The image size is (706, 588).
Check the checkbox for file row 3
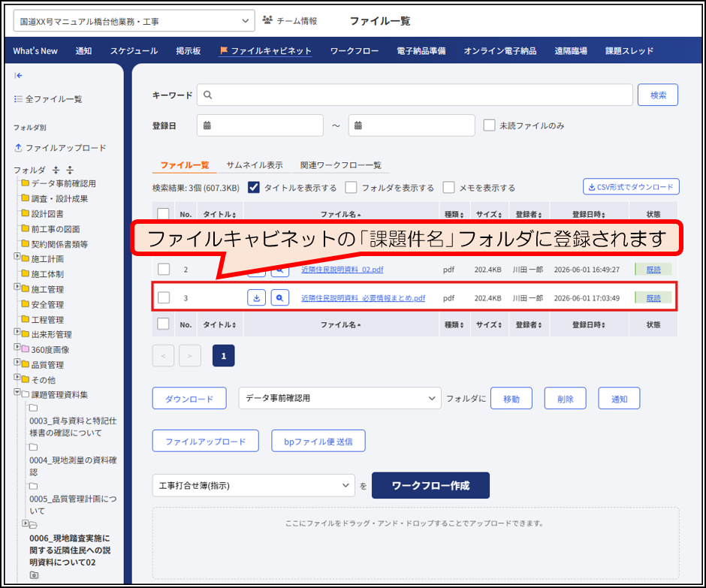pos(164,297)
